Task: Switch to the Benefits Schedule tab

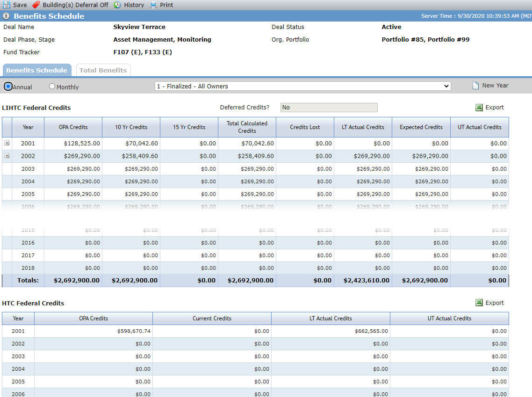Action: pyautogui.click(x=37, y=70)
